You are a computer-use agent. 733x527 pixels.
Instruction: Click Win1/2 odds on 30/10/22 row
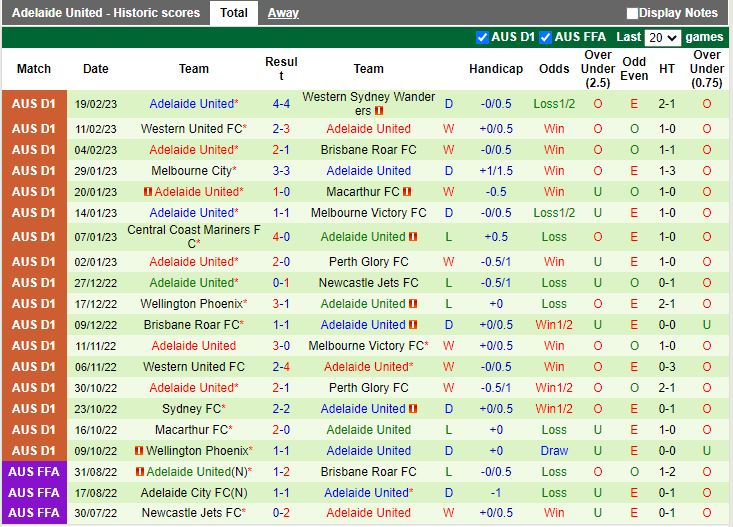click(554, 388)
